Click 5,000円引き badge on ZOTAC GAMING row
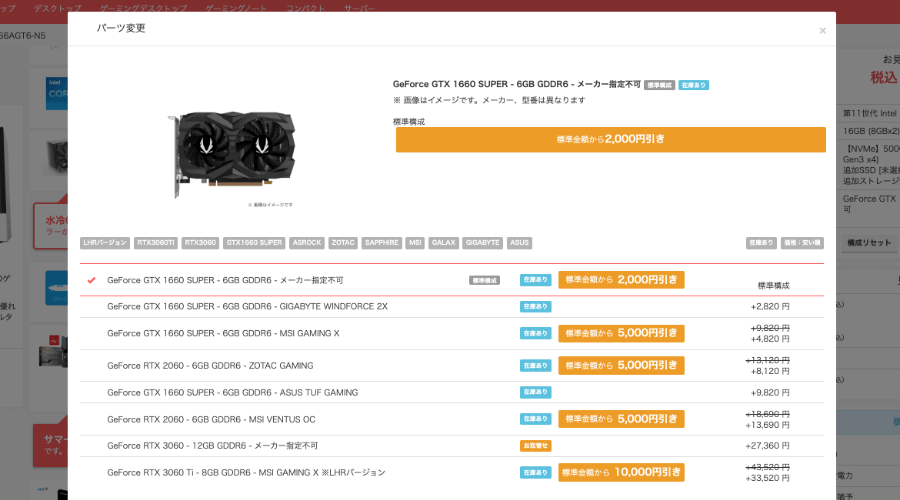This screenshot has width=900, height=500. point(621,366)
